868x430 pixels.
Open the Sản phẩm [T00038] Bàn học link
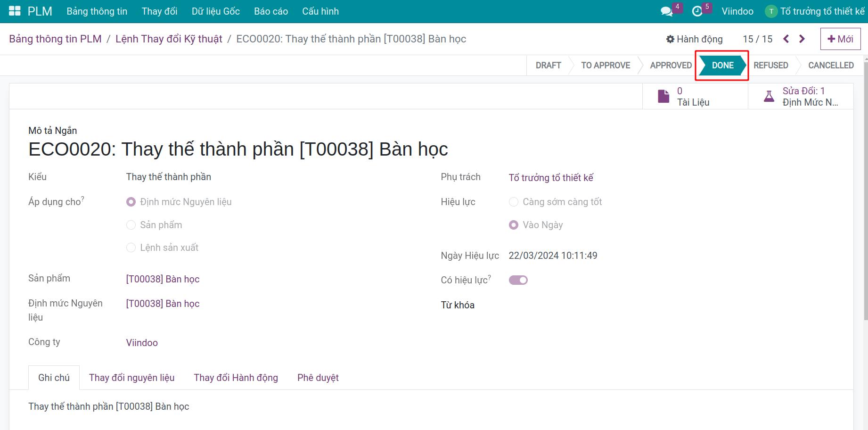coord(163,279)
